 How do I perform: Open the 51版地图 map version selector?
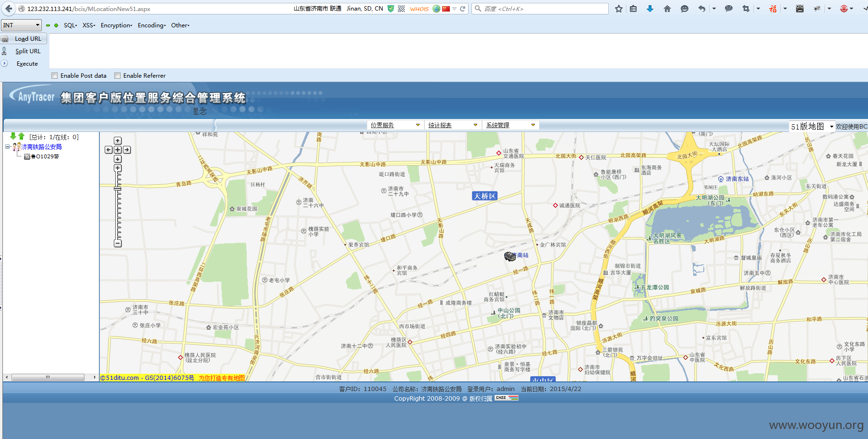tap(812, 126)
